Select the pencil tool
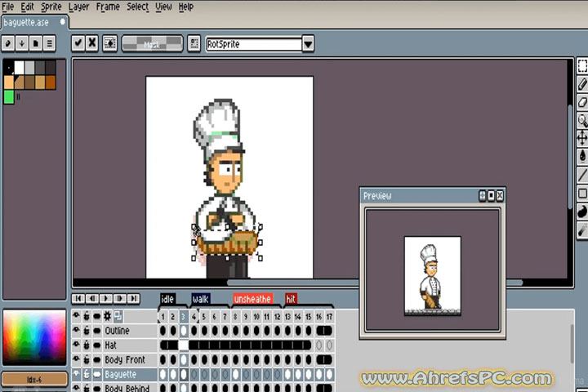The height and width of the screenshot is (392, 588). [x=582, y=84]
